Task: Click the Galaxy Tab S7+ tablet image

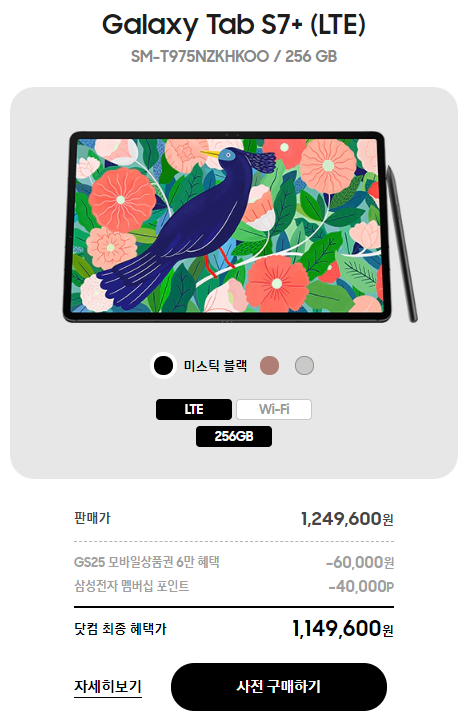Action: click(x=225, y=227)
